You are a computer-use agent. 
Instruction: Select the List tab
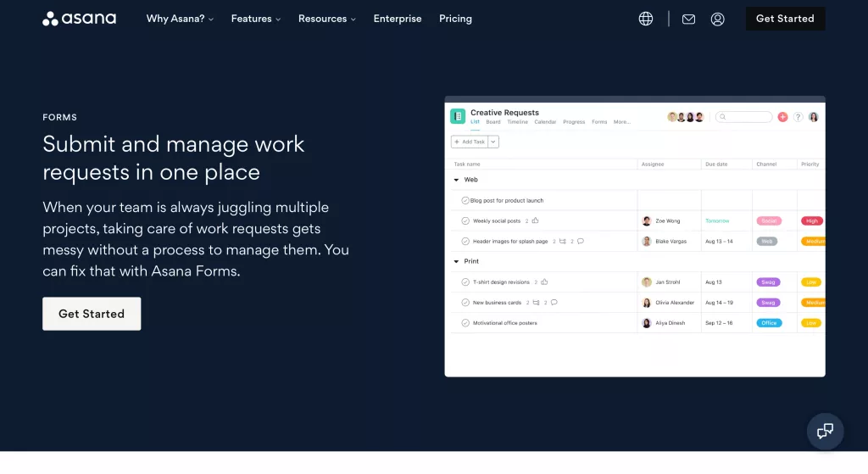coord(475,122)
